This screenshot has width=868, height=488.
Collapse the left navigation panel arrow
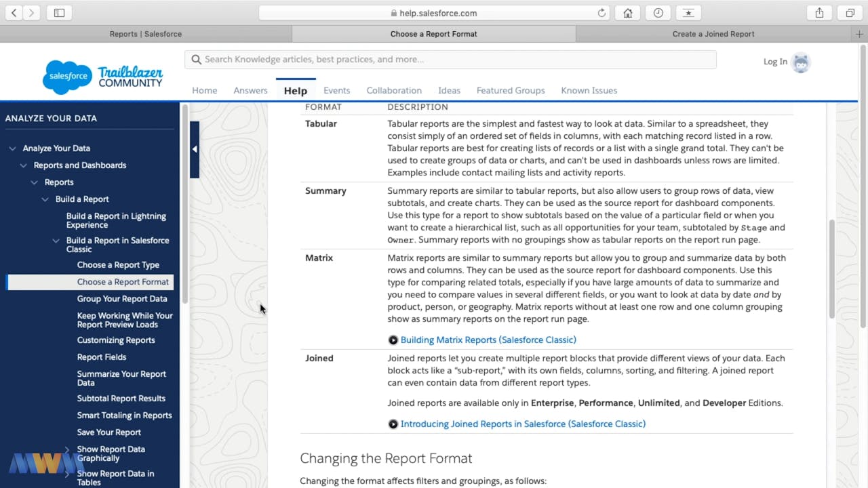pyautogui.click(x=195, y=149)
